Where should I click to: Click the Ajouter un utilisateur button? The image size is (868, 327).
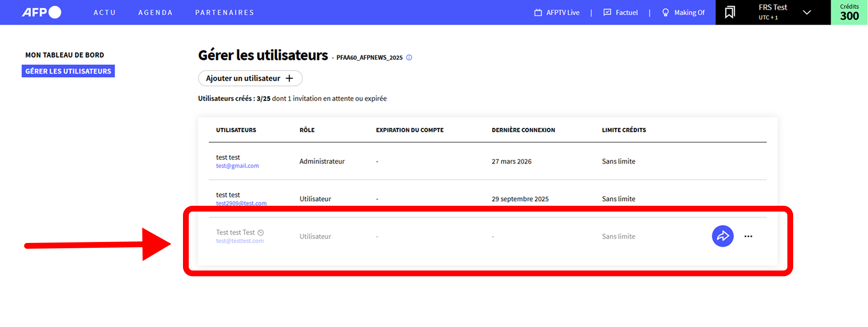click(250, 78)
